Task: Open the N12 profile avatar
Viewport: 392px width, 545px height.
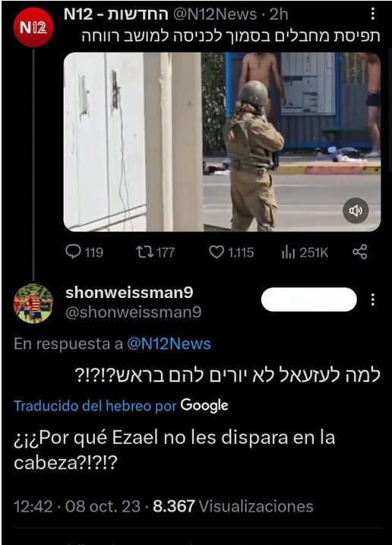Action: coord(33,27)
